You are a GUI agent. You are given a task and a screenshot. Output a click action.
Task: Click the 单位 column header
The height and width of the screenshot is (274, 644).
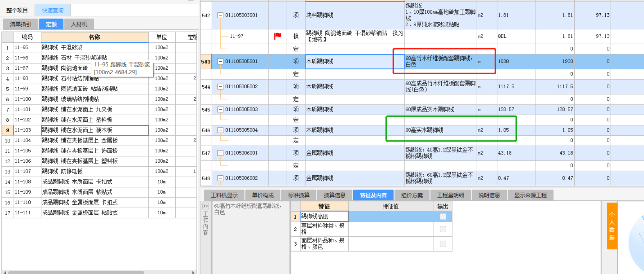click(x=162, y=37)
